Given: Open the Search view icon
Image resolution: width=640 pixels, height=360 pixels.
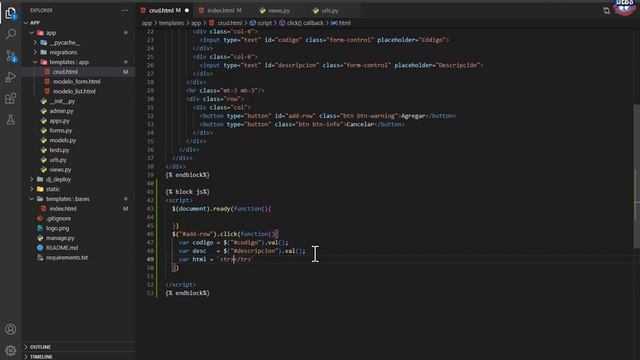Looking at the screenshot, I should pyautogui.click(x=11, y=34).
